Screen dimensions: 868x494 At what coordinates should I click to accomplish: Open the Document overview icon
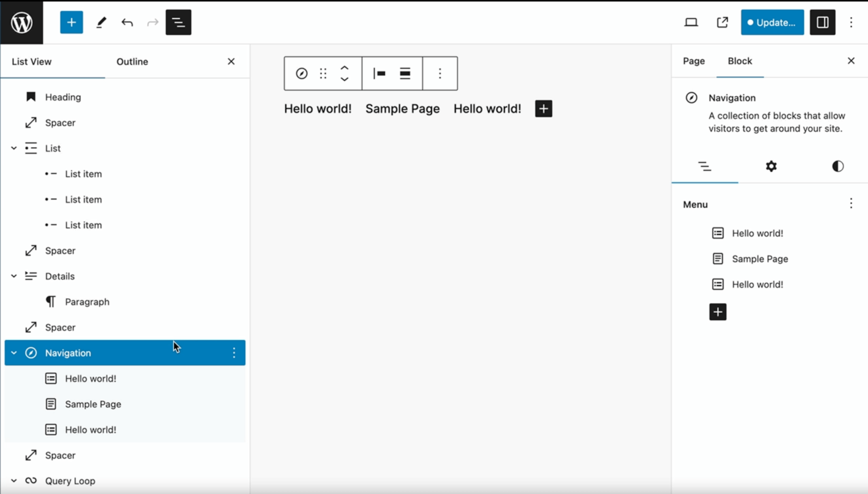tap(178, 22)
